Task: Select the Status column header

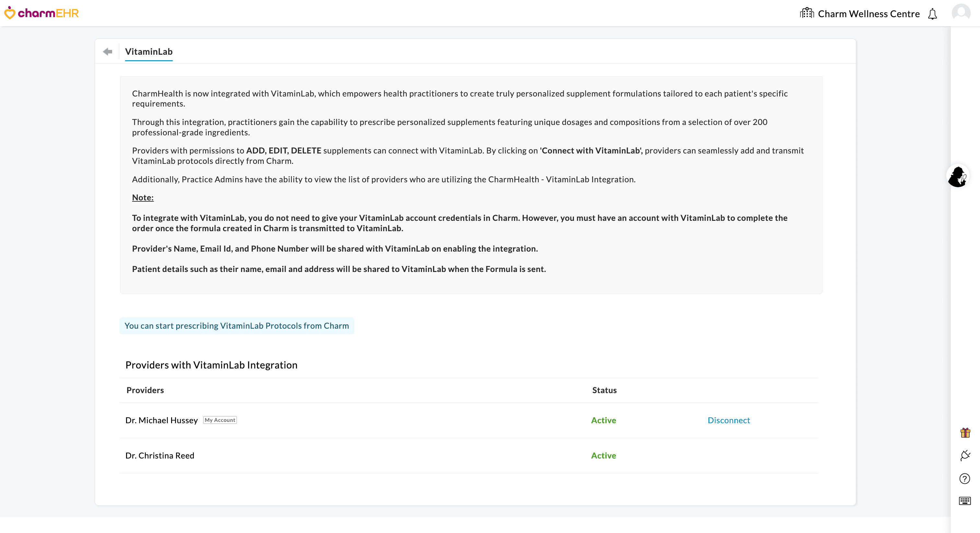Action: 604,390
